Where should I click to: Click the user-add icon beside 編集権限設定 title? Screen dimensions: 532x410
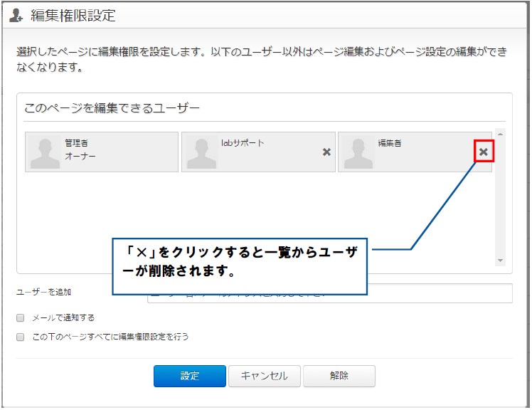coord(16,15)
